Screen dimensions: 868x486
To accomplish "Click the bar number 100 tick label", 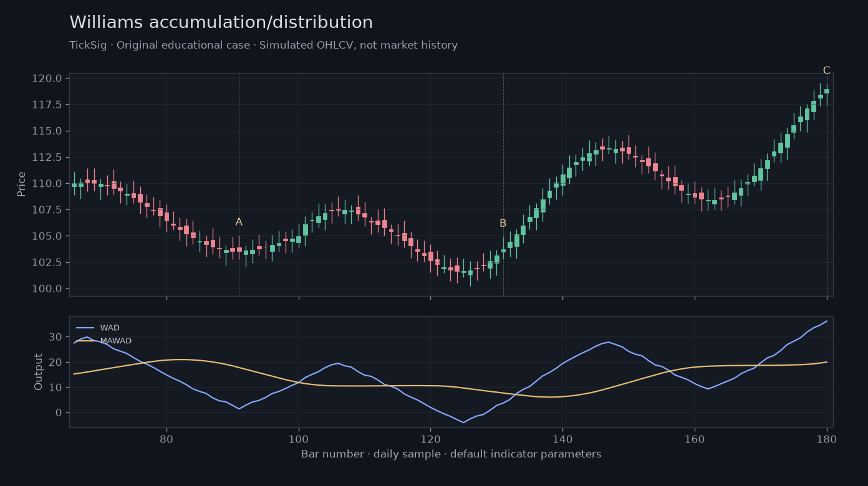I will point(299,438).
